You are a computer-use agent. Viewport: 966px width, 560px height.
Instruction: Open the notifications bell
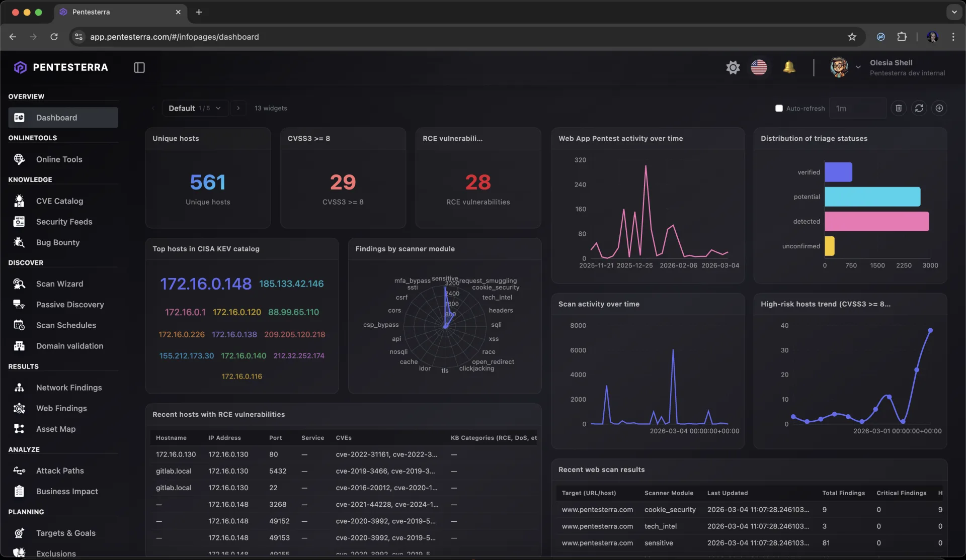click(789, 67)
